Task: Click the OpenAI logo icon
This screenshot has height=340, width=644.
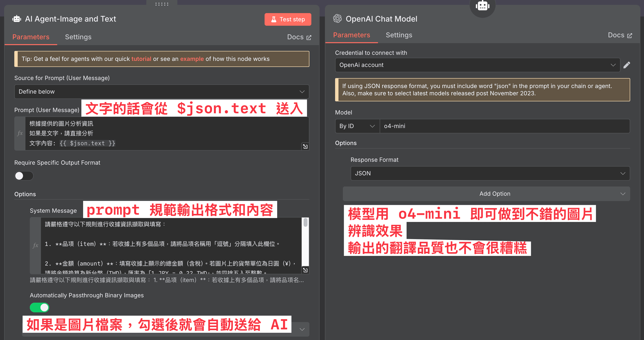Action: 338,19
